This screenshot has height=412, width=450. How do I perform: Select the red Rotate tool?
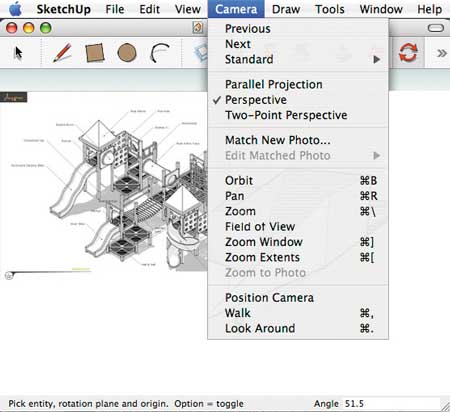(x=408, y=53)
